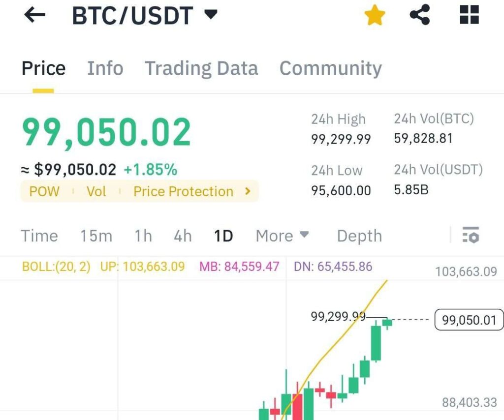The height and width of the screenshot is (420, 504).
Task: Expand the BTC/USDT pair selector dropdown
Action: [x=211, y=15]
